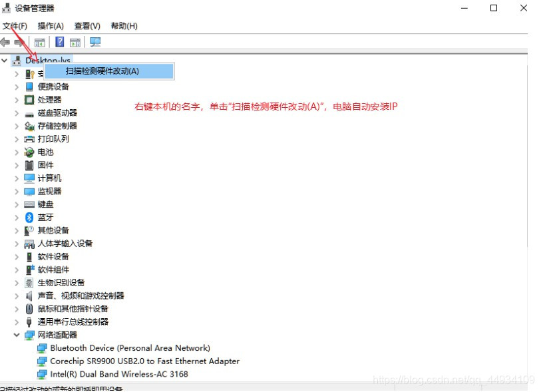Viewport: 541px width, 392px height.
Task: Expand the 网络适配器 category
Action: coord(18,335)
